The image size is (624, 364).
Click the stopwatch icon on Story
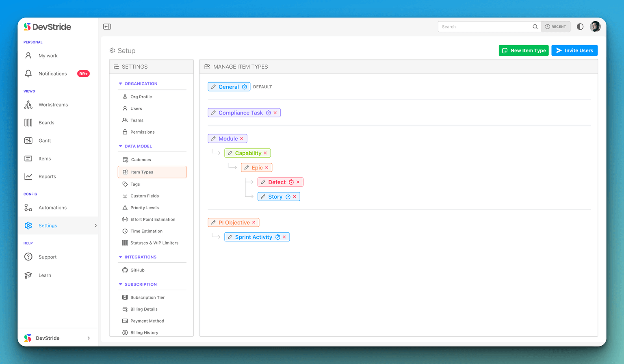tap(288, 197)
